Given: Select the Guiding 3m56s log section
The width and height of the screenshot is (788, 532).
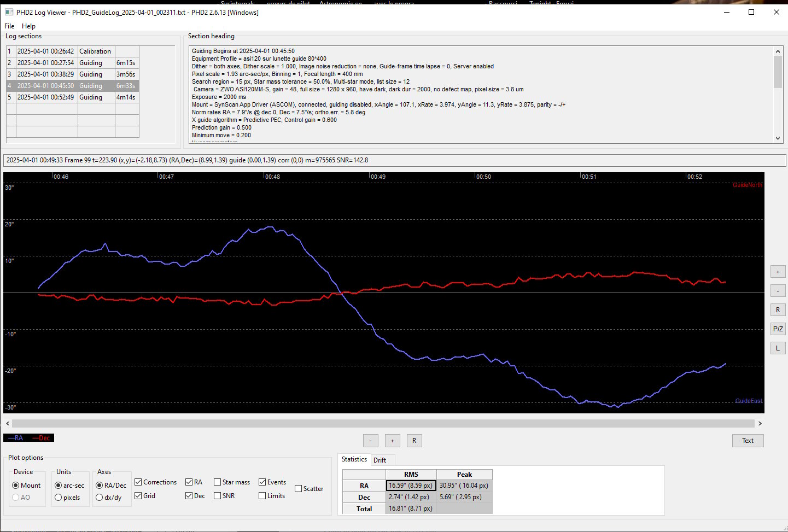Looking at the screenshot, I should tap(73, 74).
